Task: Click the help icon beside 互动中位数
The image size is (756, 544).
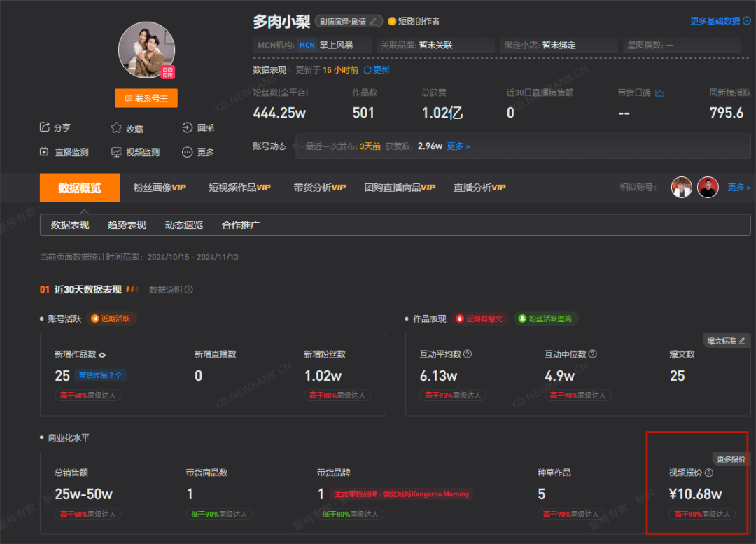Action: [x=593, y=354]
